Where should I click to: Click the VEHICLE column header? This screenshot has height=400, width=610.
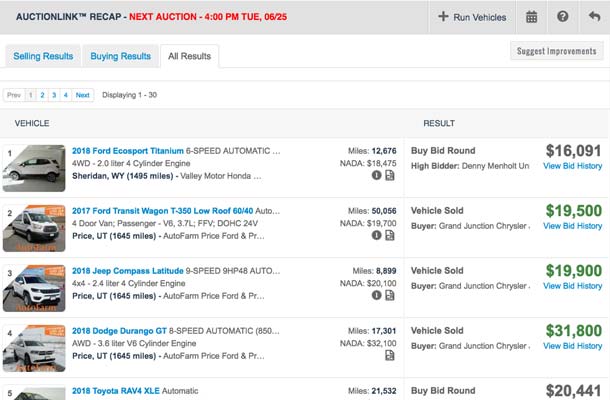coord(32,123)
